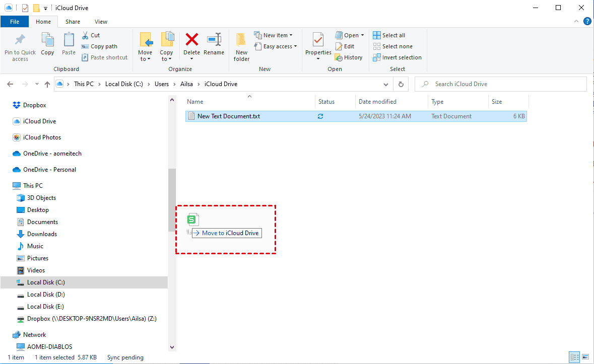Click the Rename icon
This screenshot has width=594, height=364.
point(214,39)
